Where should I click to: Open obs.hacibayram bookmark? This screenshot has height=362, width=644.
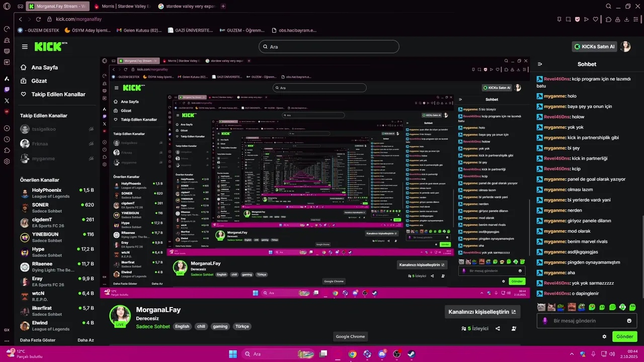tap(294, 30)
